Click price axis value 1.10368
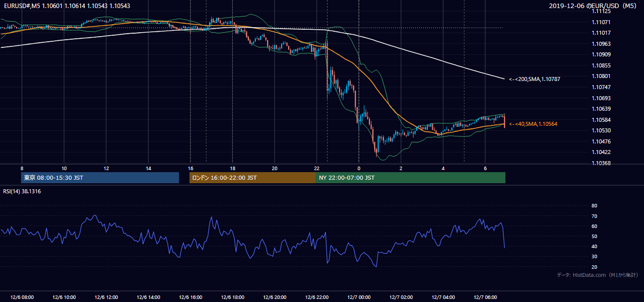 click(602, 163)
